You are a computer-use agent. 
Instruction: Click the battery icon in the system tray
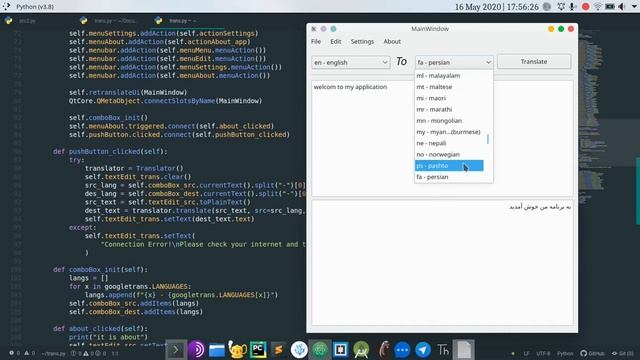coord(610,7)
